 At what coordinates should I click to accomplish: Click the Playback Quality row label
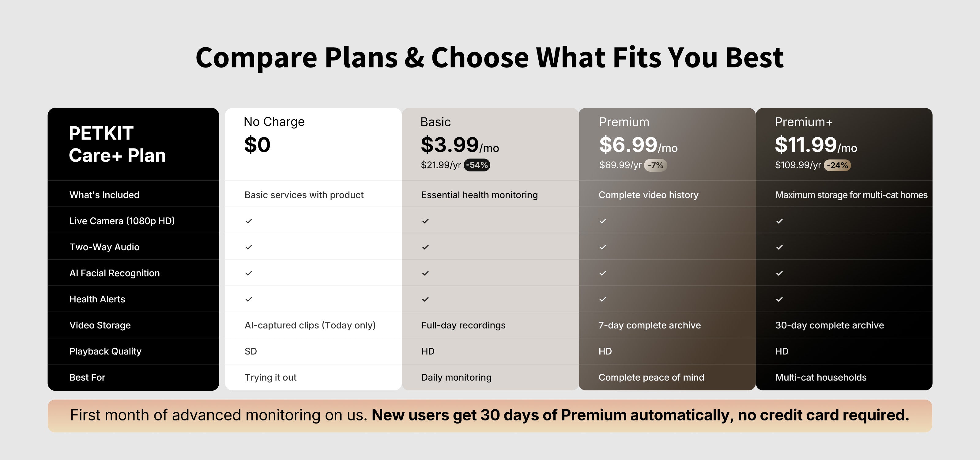pyautogui.click(x=105, y=351)
